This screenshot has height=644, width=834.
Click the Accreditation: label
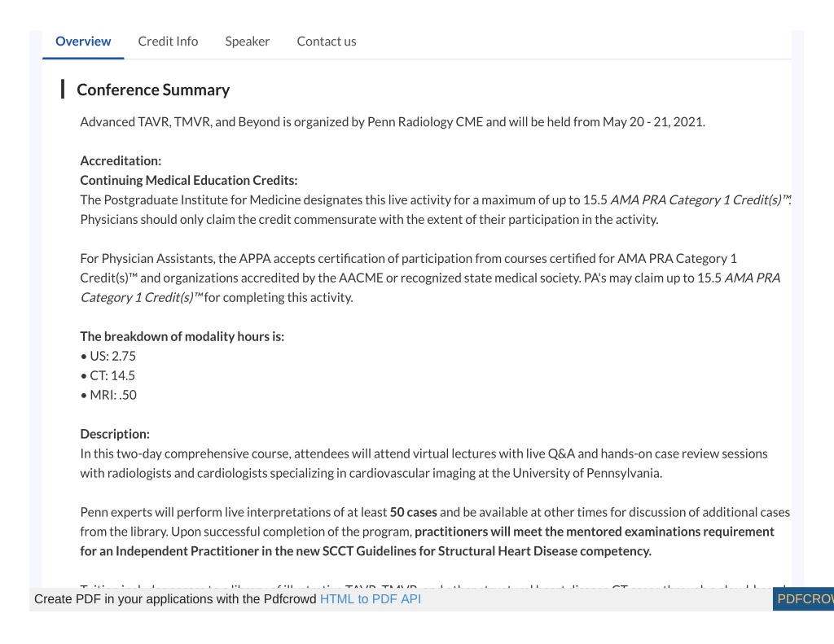coord(121,160)
